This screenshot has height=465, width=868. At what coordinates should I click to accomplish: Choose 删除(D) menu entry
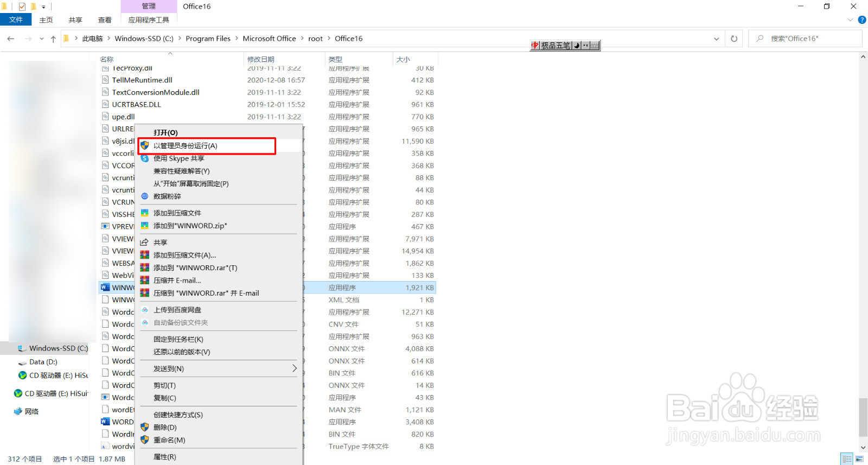tap(219, 427)
